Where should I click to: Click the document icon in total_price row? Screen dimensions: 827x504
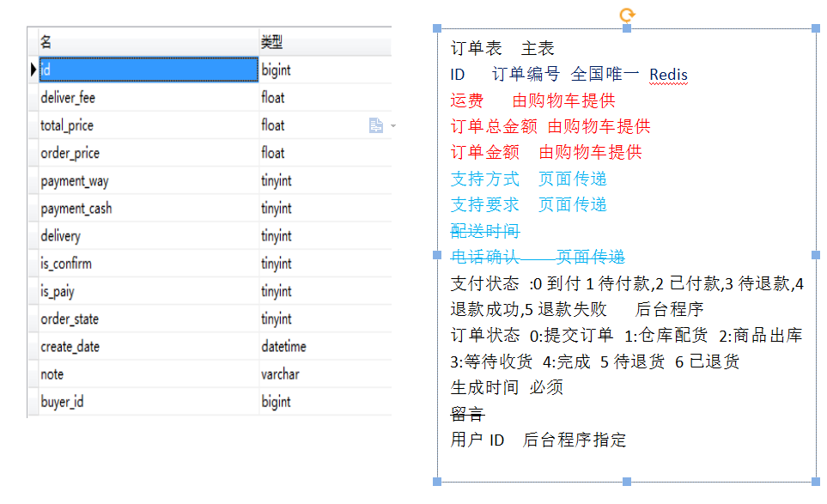point(375,125)
